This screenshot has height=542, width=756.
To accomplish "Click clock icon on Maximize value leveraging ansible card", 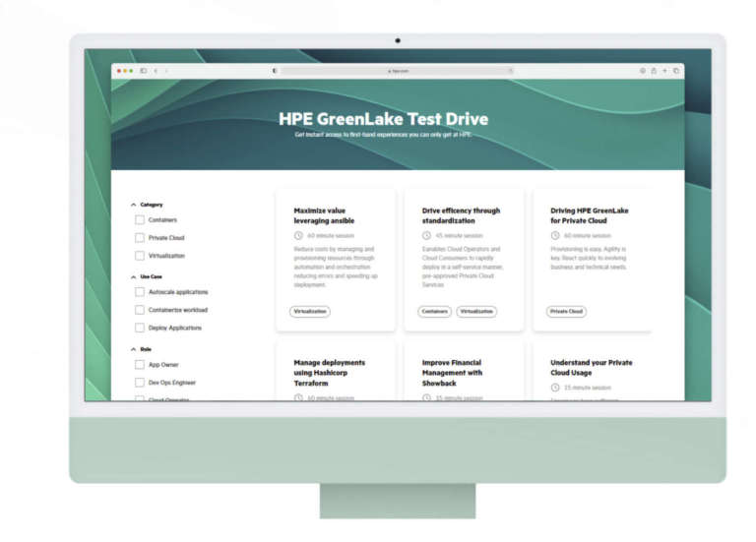I will [x=298, y=236].
